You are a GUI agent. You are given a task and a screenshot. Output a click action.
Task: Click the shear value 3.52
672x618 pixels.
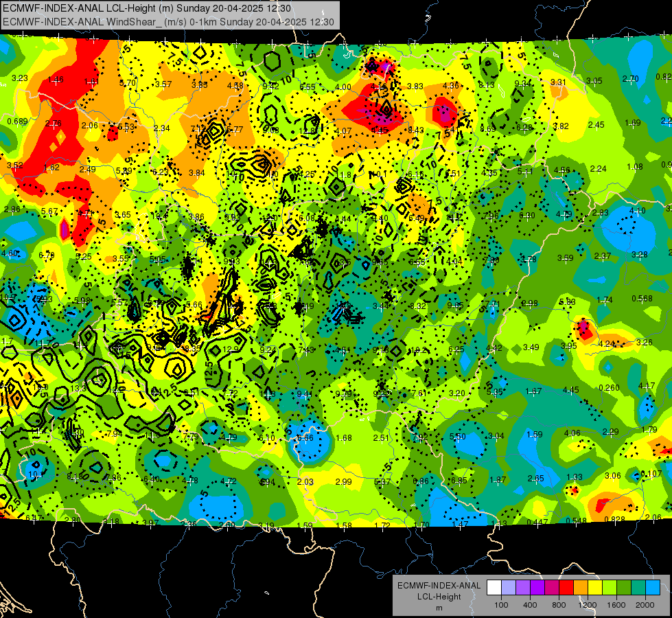14,165
